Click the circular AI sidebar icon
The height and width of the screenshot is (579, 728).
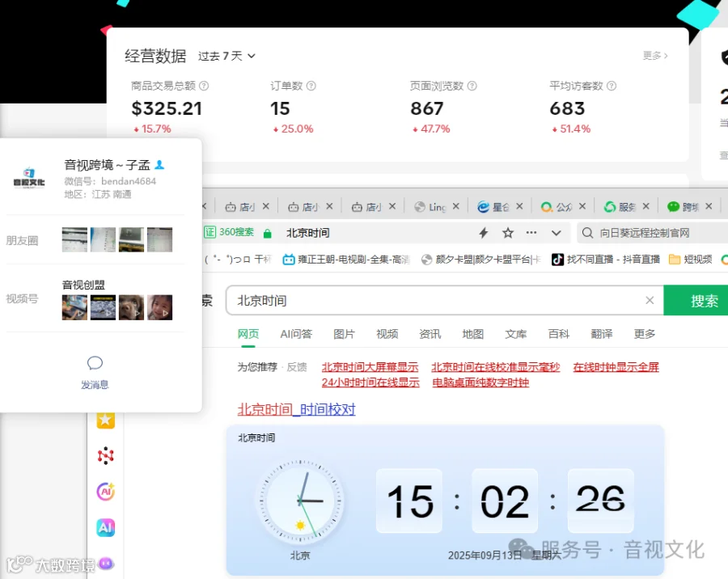coord(105,491)
